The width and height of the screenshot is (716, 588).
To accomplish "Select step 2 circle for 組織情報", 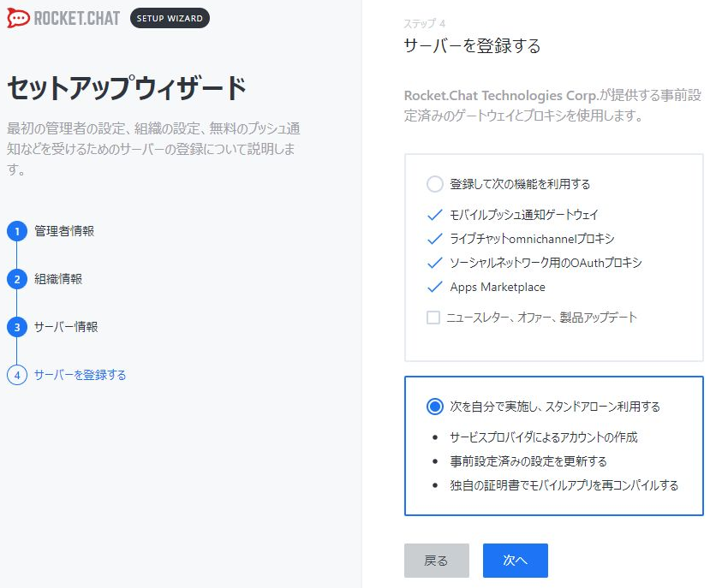I will point(17,279).
